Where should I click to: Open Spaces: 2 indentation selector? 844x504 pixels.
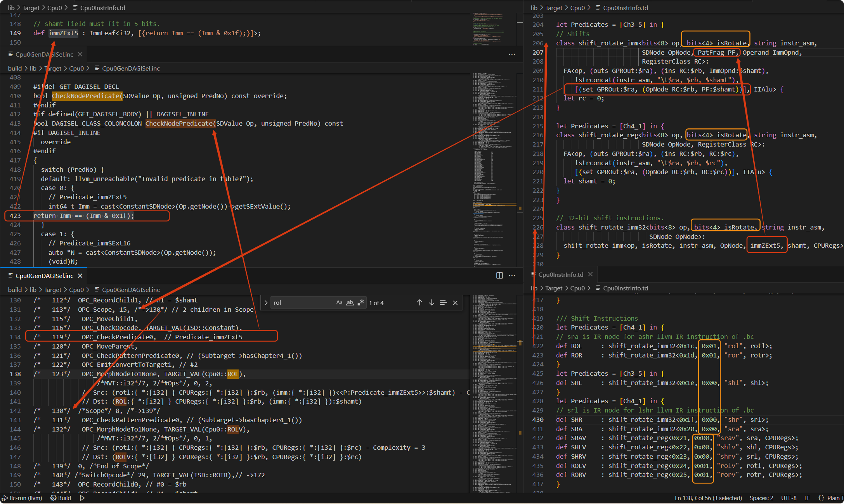(x=761, y=498)
